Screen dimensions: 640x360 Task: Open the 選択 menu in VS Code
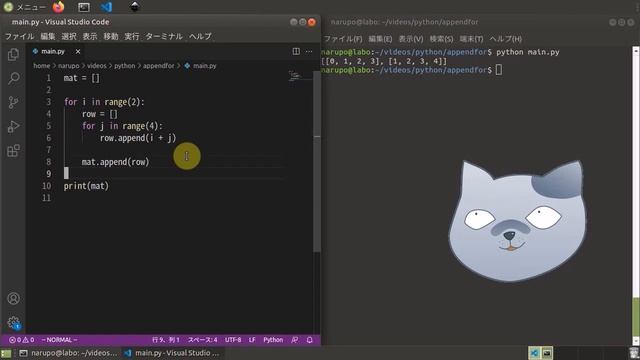(69, 36)
